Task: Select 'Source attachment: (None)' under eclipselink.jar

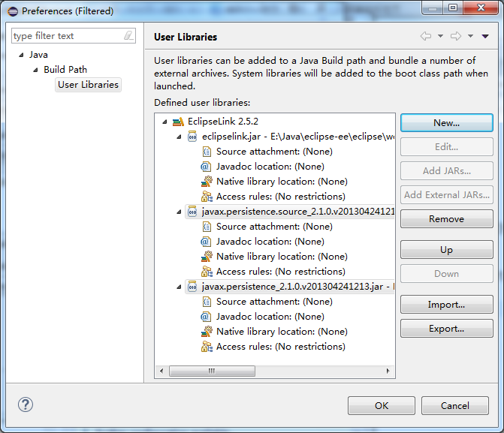Action: pos(274,152)
